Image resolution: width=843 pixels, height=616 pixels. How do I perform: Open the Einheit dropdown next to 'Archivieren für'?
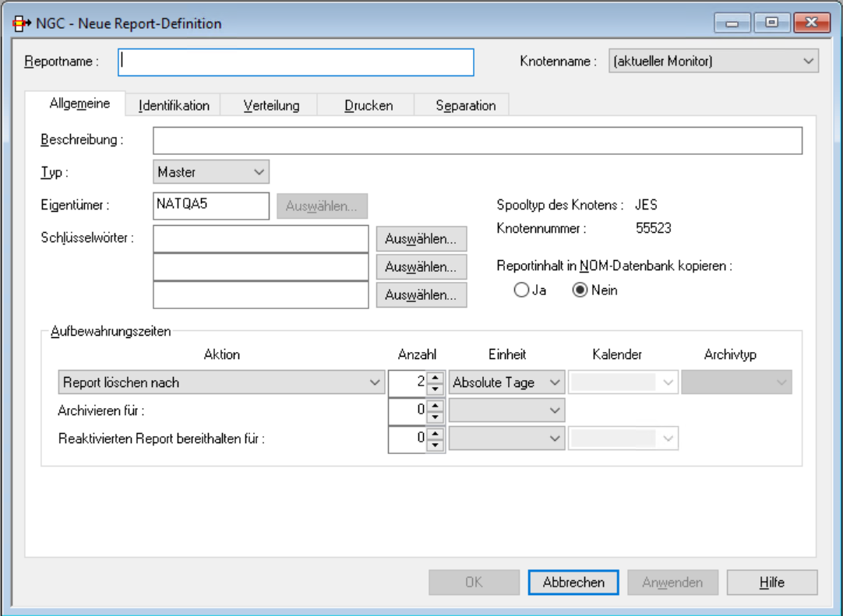553,410
